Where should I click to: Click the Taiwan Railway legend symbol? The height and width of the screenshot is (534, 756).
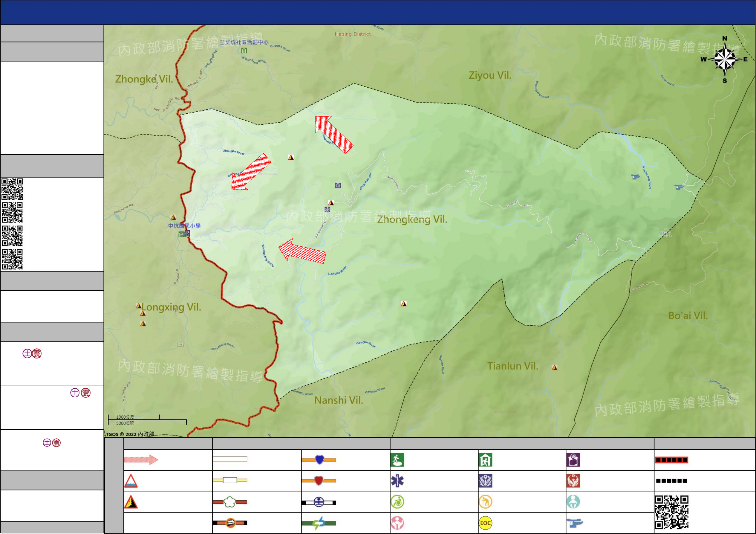(319, 502)
